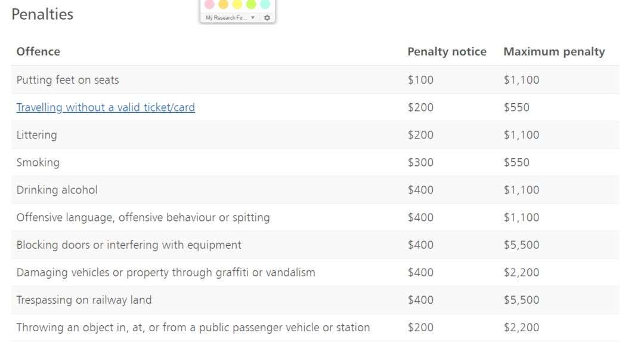The height and width of the screenshot is (342, 644).
Task: Select the Littering offence text
Action: coord(36,135)
